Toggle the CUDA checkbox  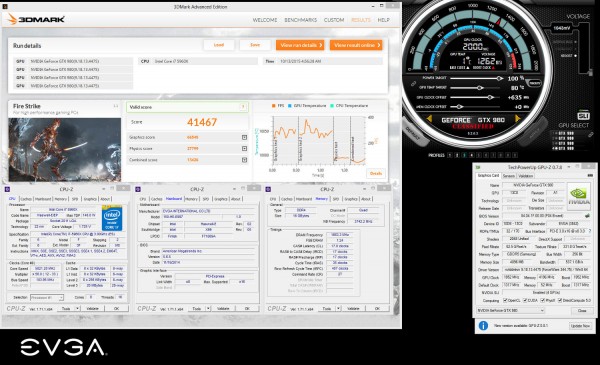(525, 300)
